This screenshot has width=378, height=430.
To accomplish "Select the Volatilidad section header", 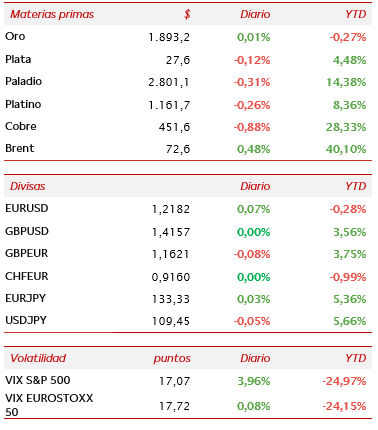I will pos(38,358).
